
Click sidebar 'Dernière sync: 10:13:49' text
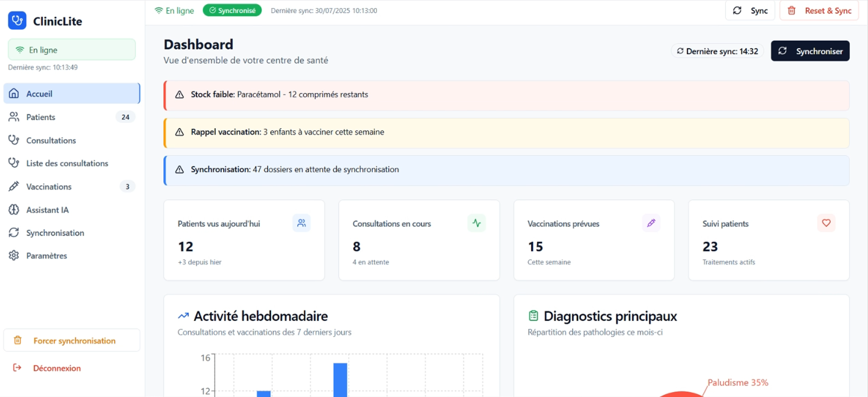(43, 67)
